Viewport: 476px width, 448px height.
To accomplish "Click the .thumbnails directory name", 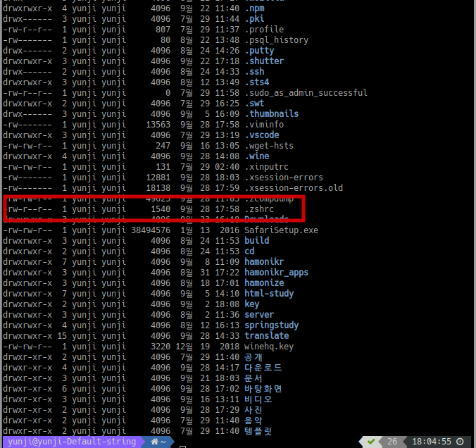I will (271, 113).
